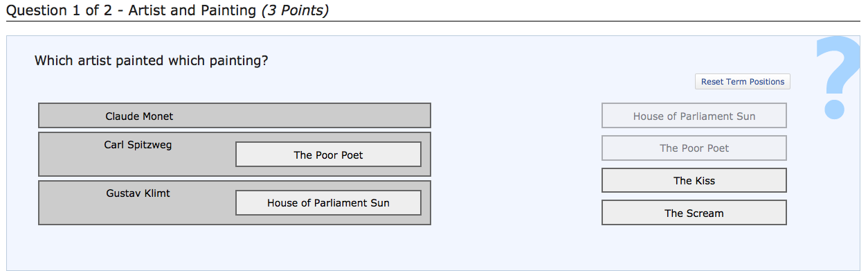Select The Scream term in the list
868x271 pixels.
694,213
